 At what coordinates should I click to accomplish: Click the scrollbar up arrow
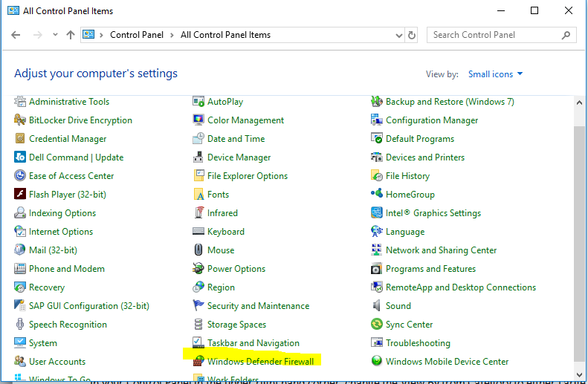(x=579, y=102)
